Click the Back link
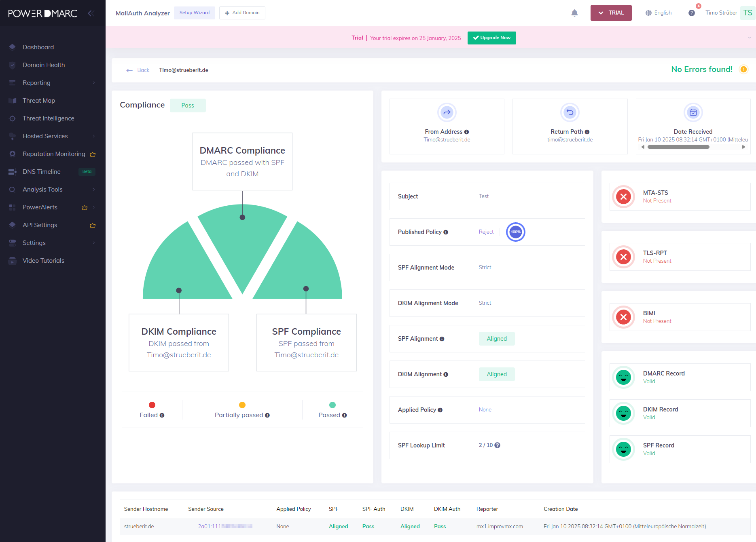Screen dimensions: 756x542 pyautogui.click(x=138, y=70)
